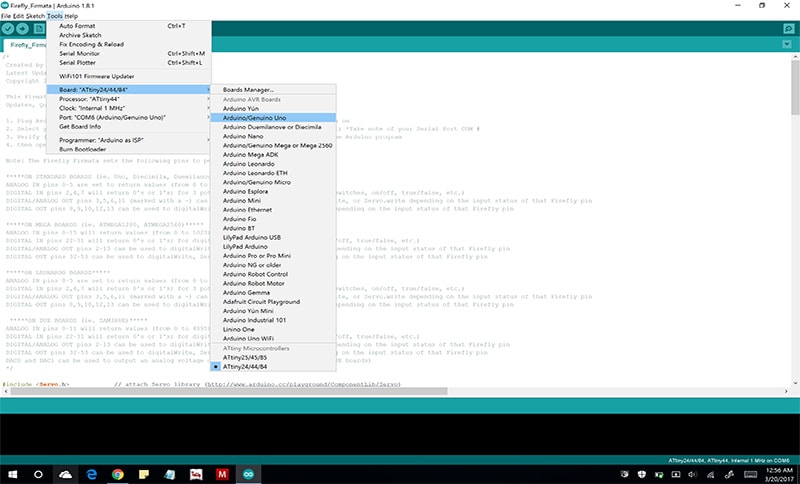
Task: Select Arduino Gemma board
Action: (273, 292)
